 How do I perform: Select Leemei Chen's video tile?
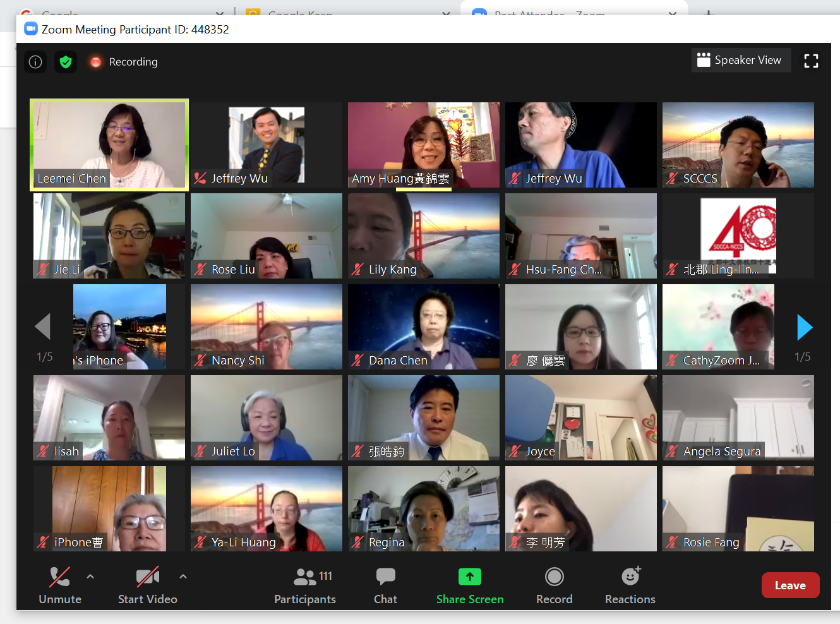(x=109, y=145)
